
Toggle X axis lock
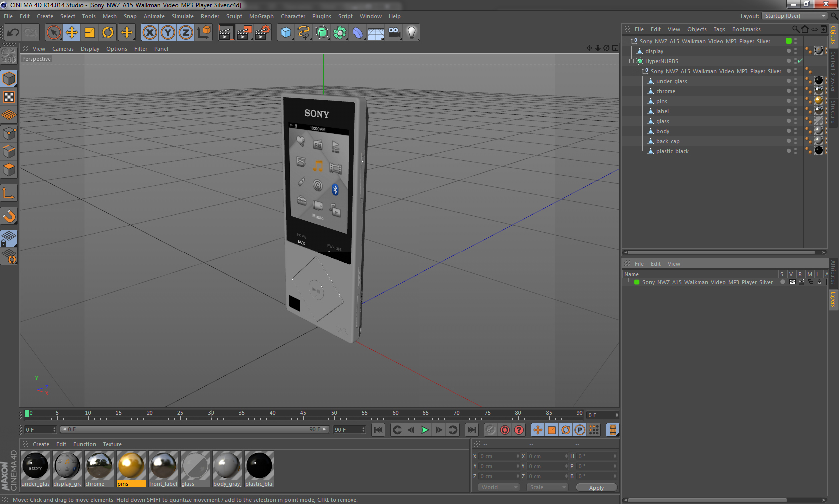(x=150, y=33)
